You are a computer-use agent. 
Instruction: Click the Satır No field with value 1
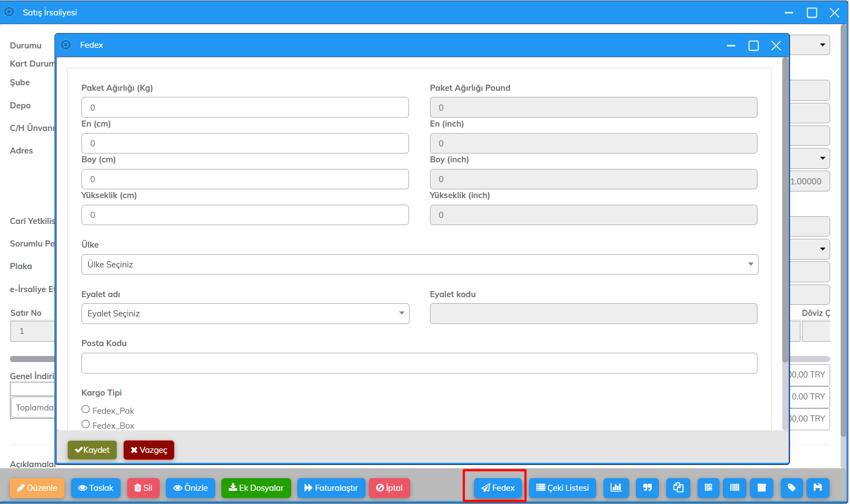[32, 331]
